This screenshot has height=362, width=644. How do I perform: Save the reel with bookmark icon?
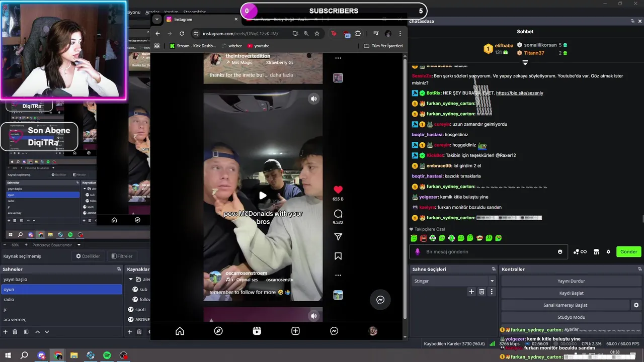[x=338, y=256]
